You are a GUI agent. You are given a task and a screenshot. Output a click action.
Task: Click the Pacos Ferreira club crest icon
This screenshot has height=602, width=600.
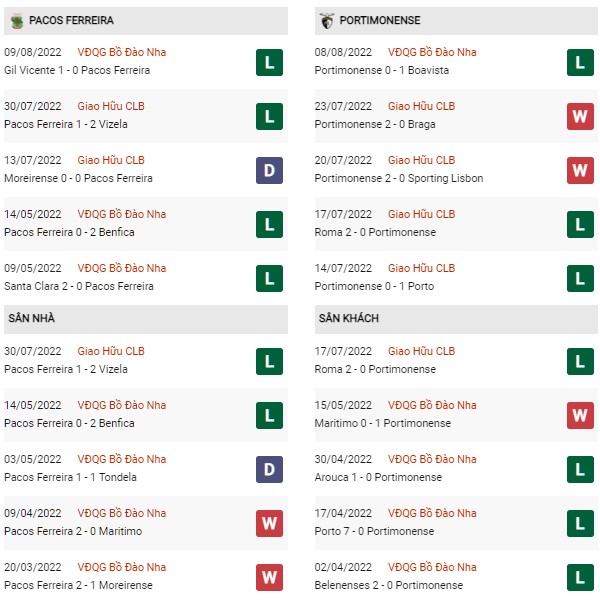click(x=17, y=21)
